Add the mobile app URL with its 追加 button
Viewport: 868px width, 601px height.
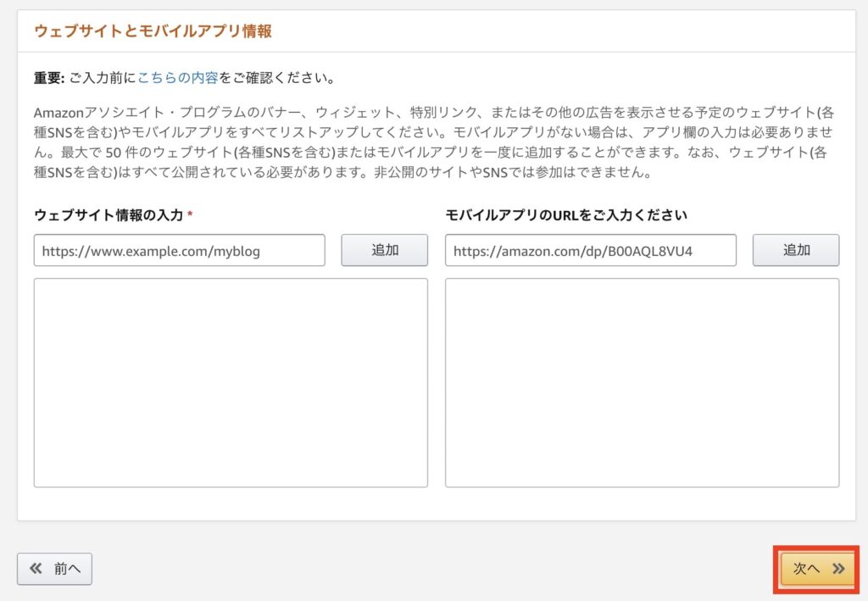click(x=795, y=250)
